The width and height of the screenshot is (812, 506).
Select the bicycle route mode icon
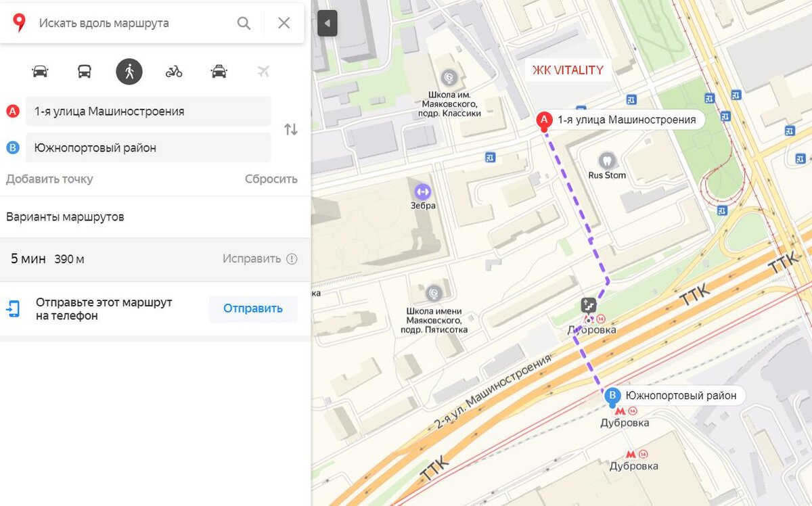tap(174, 71)
